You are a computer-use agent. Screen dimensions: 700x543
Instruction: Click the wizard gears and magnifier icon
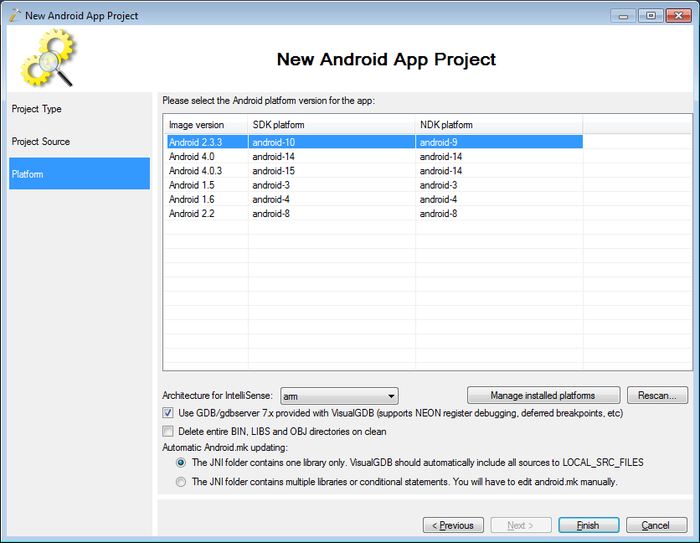(x=48, y=58)
